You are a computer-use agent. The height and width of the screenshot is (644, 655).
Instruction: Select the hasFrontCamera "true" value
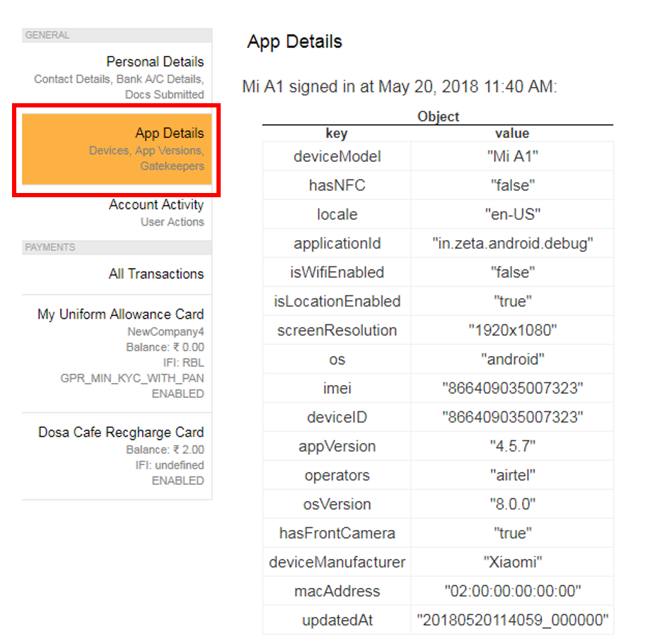click(x=513, y=534)
